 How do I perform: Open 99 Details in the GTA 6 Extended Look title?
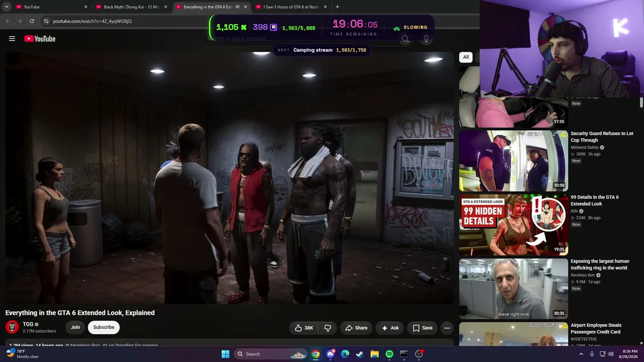click(x=595, y=201)
